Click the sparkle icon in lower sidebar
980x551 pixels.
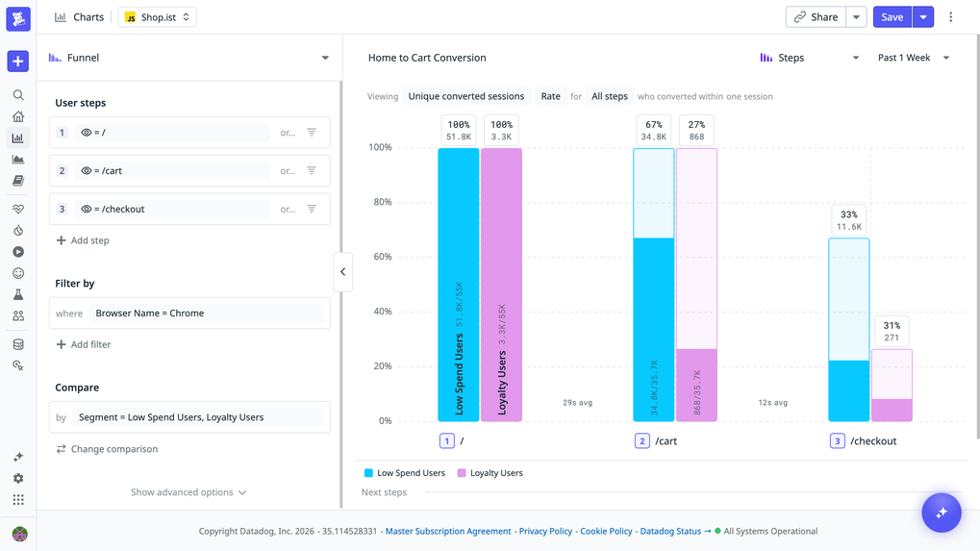[x=18, y=457]
